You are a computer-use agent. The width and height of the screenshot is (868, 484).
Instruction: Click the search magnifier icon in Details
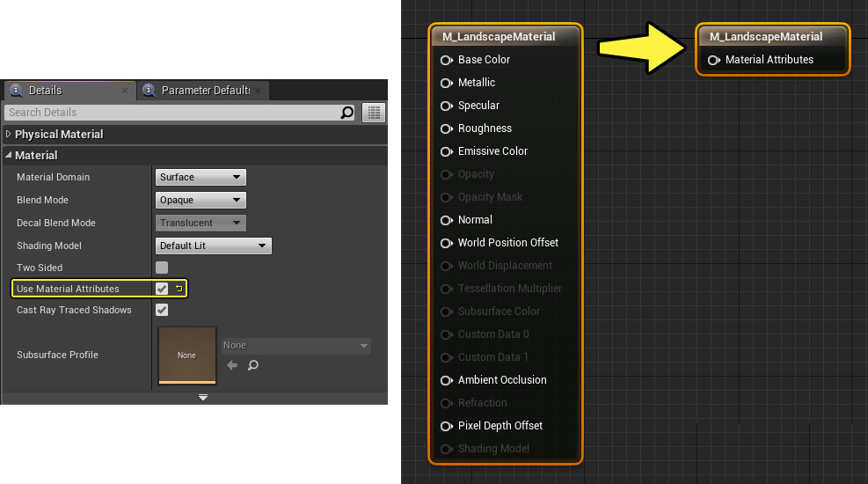[347, 113]
